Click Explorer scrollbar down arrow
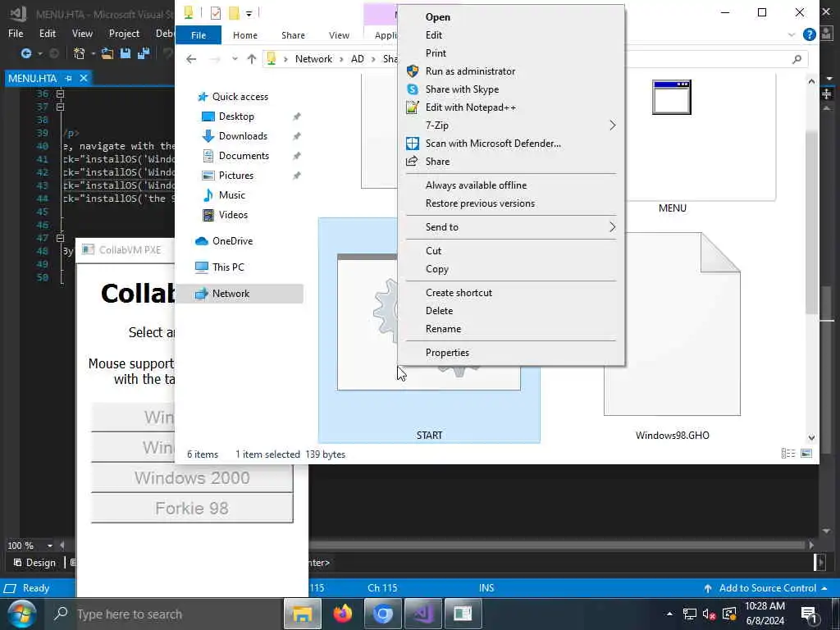Viewport: 840px width, 630px height. [811, 438]
